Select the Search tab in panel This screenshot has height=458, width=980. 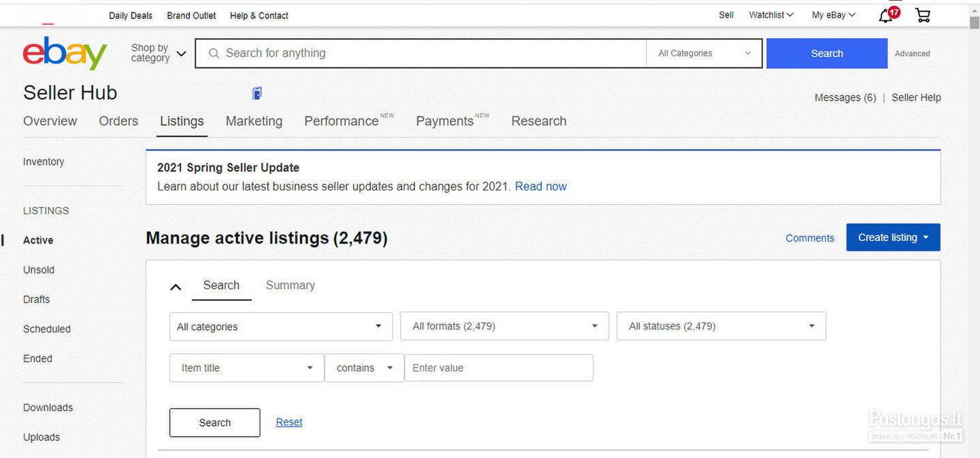pyautogui.click(x=221, y=285)
